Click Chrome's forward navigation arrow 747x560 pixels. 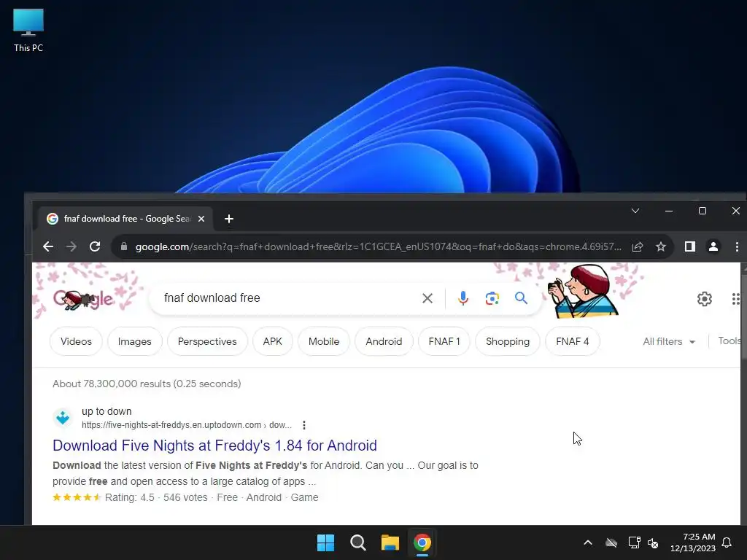(x=71, y=246)
